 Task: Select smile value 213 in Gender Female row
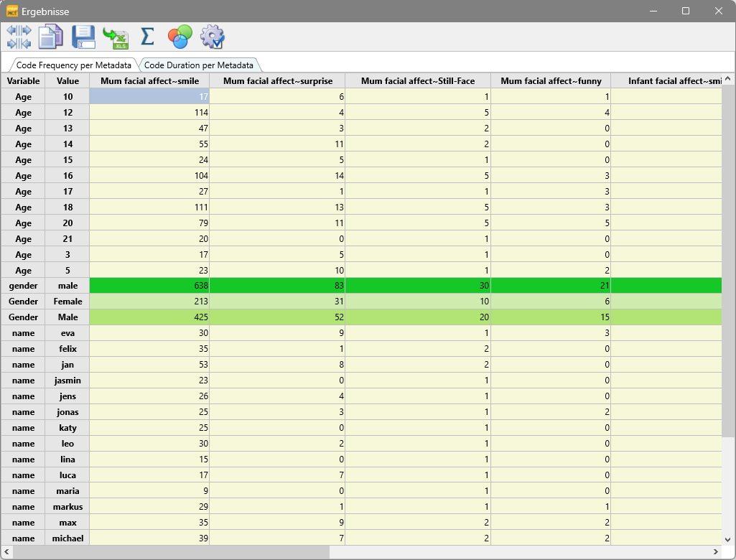pos(149,302)
